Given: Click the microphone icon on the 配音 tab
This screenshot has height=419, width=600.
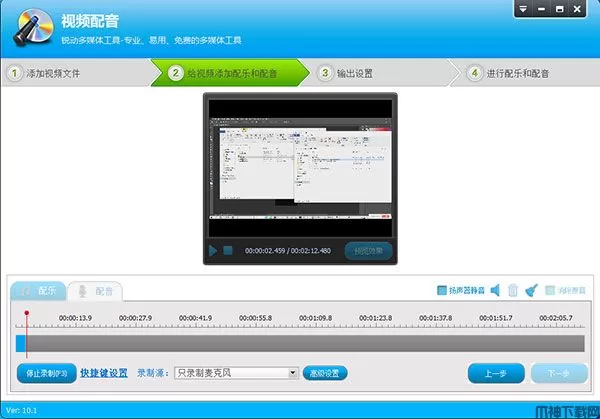Looking at the screenshot, I should click(x=84, y=291).
